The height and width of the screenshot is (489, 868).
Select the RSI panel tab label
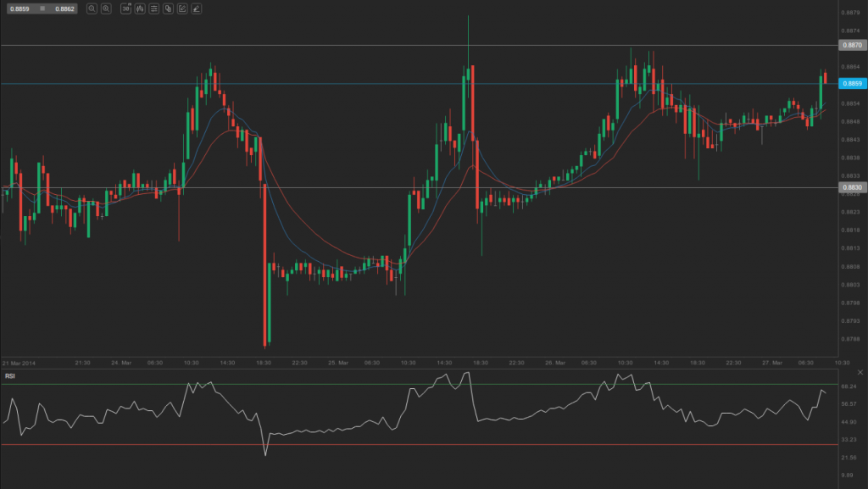point(12,375)
